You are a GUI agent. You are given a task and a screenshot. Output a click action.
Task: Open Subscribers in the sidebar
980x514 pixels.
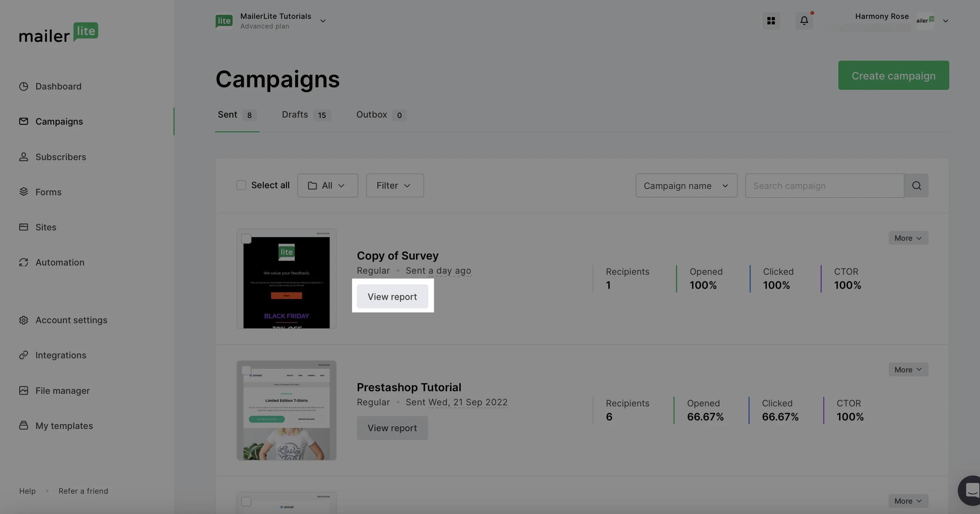click(53, 157)
